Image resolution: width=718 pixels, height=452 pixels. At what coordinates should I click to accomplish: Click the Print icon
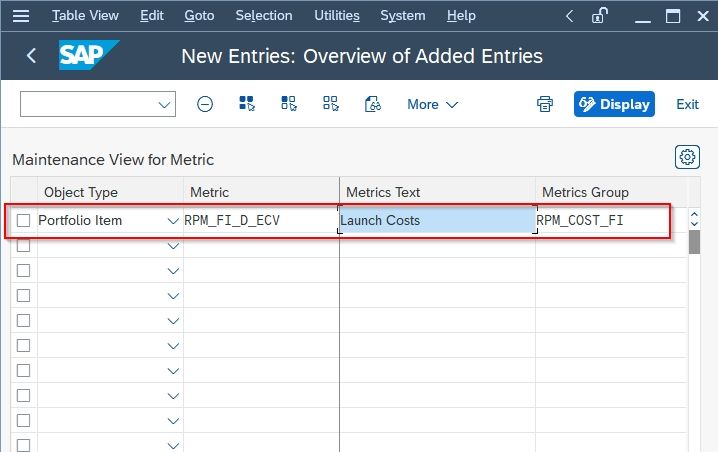click(545, 104)
